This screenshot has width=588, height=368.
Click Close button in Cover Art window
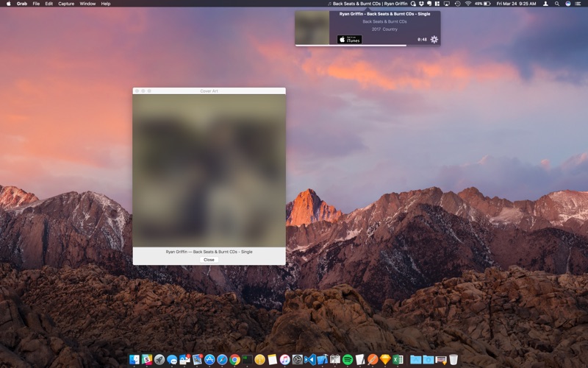coord(209,260)
